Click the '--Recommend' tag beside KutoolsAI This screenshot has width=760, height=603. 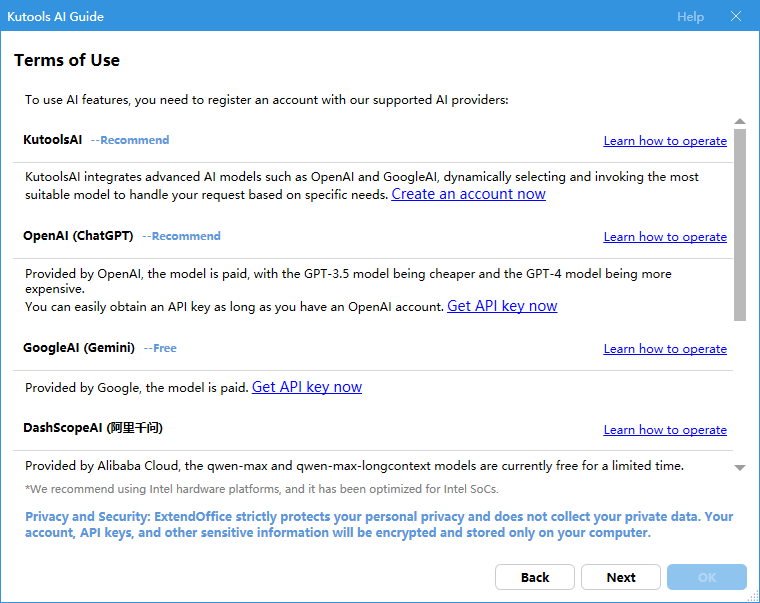[x=130, y=140]
